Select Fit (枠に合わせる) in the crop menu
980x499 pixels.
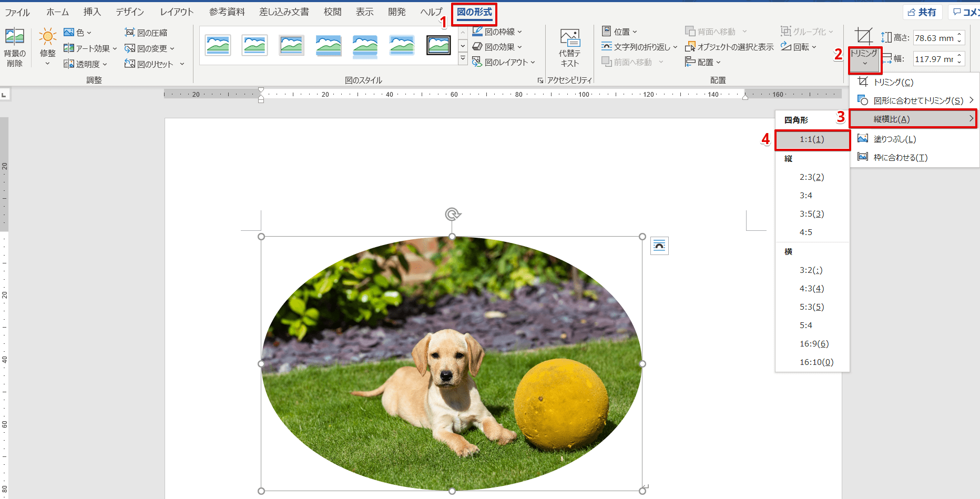(900, 157)
